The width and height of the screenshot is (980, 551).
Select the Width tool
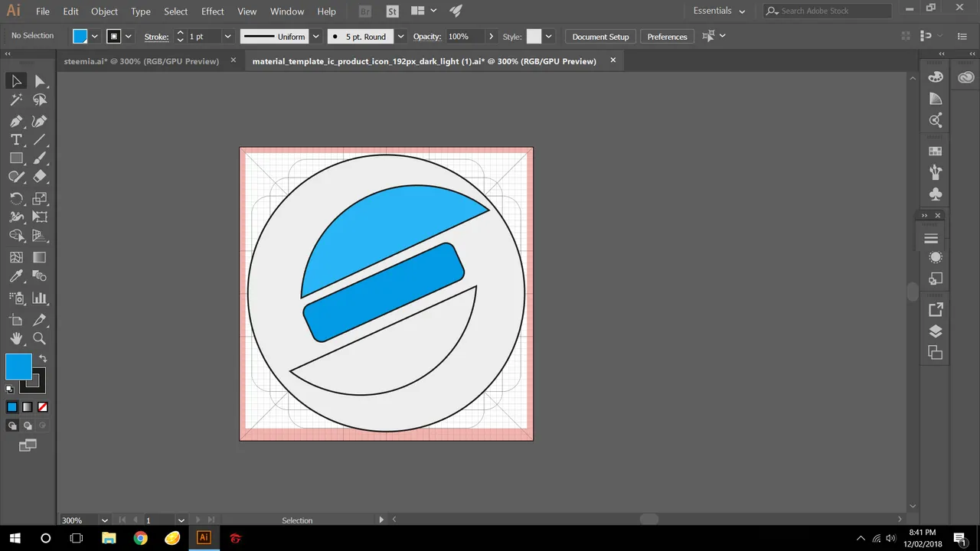click(16, 217)
